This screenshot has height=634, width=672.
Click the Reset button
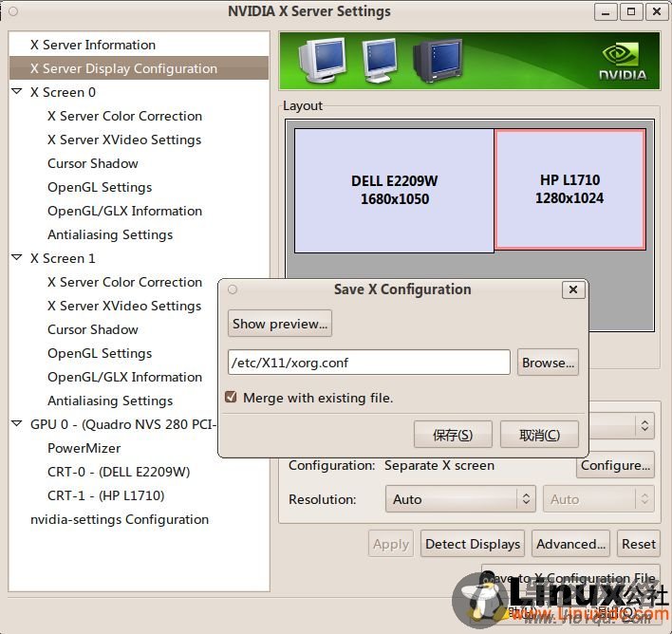click(639, 544)
